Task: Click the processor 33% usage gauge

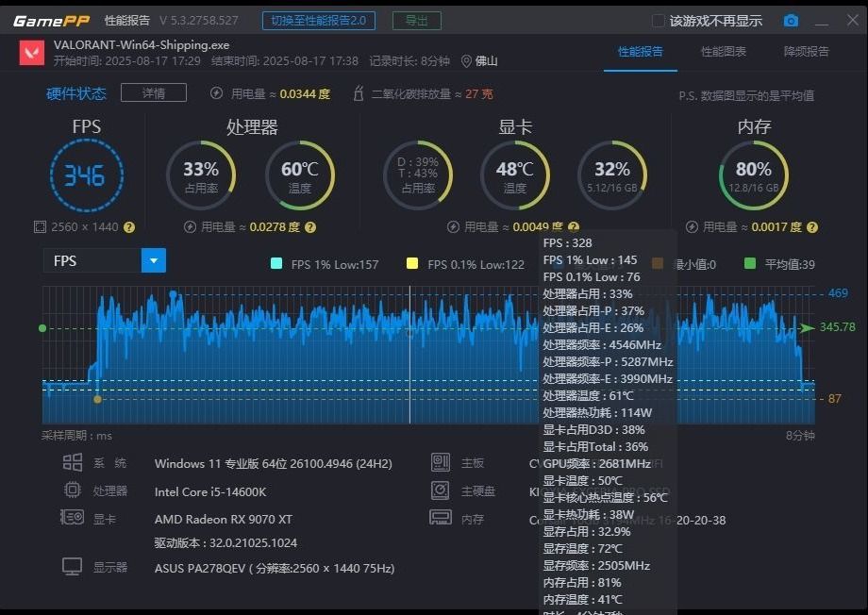Action: point(201,175)
